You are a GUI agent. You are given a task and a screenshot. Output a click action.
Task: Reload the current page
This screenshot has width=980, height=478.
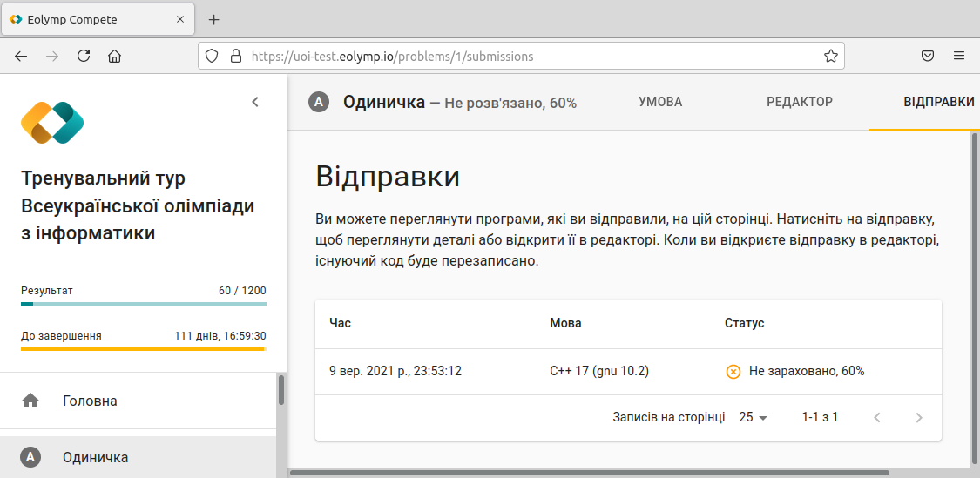pos(84,57)
